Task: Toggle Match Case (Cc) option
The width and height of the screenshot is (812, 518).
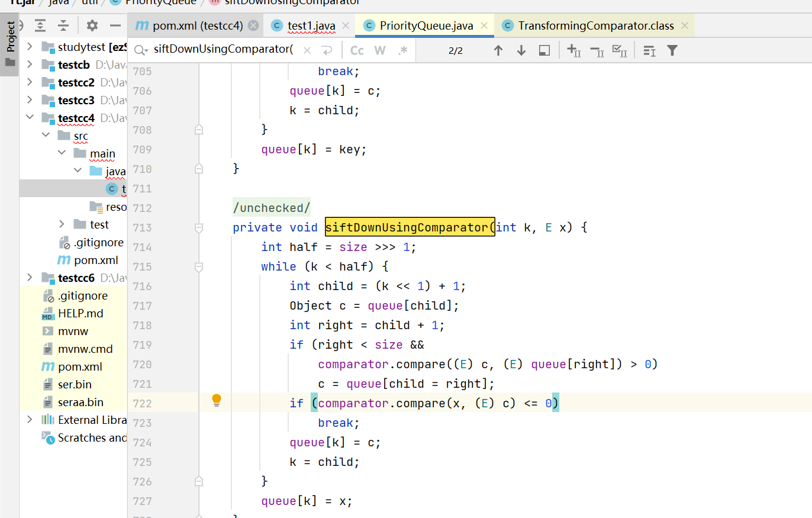Action: point(357,50)
